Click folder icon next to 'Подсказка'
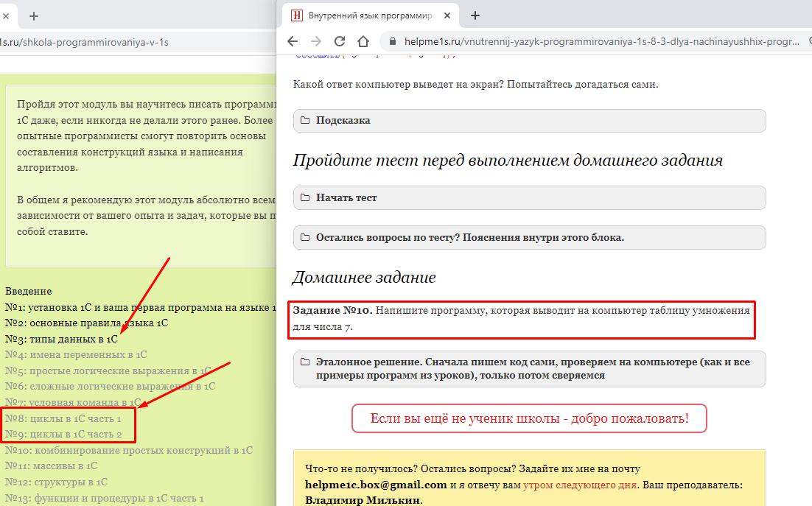This screenshot has width=812, height=506. [x=306, y=120]
